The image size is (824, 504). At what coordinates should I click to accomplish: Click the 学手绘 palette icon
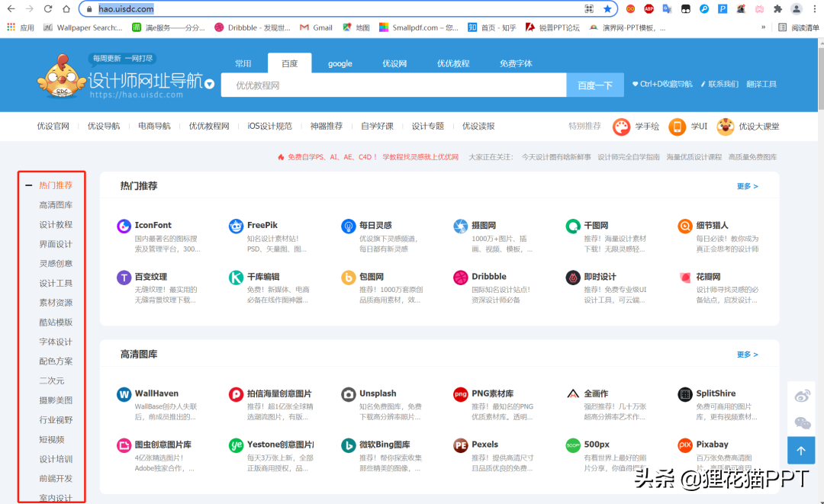pos(621,127)
